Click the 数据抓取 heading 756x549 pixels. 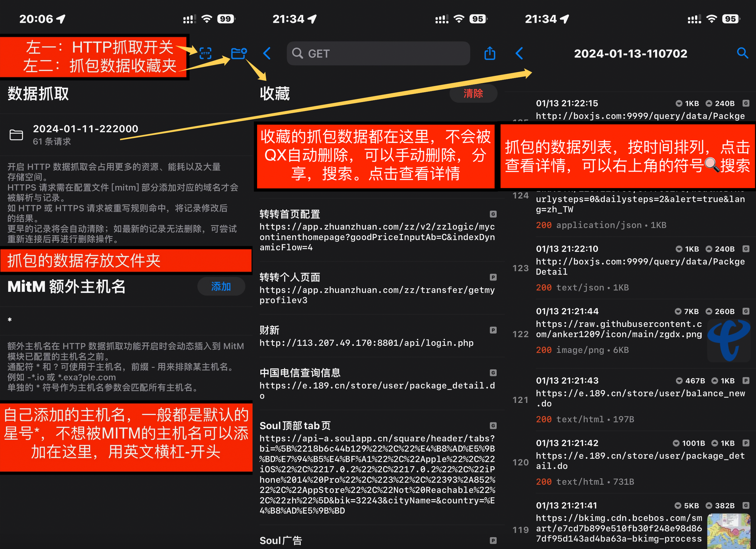[38, 94]
